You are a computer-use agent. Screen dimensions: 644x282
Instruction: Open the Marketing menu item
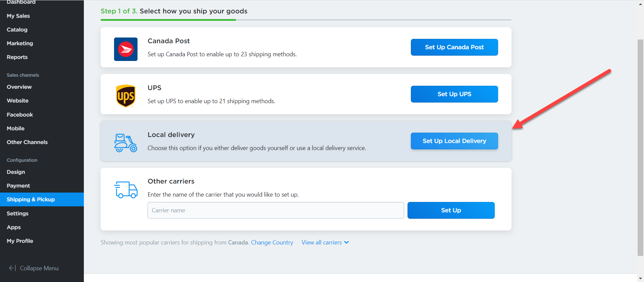coord(20,43)
